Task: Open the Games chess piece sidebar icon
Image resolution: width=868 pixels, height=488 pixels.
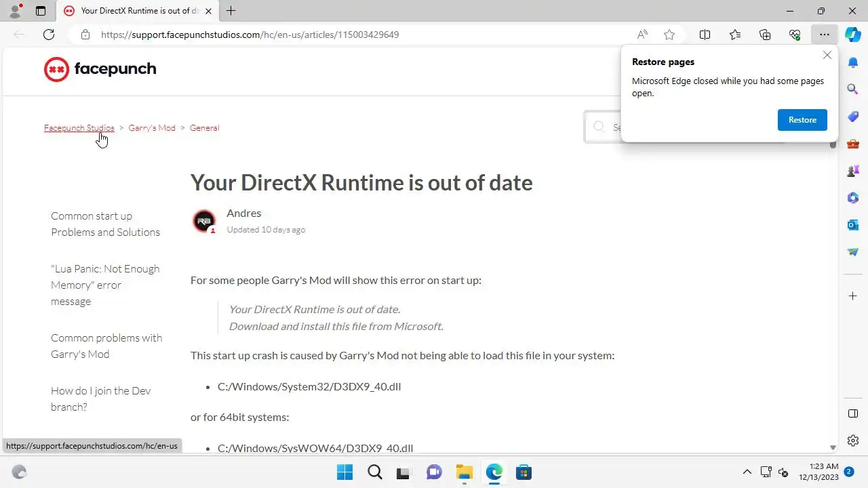Action: (x=853, y=171)
